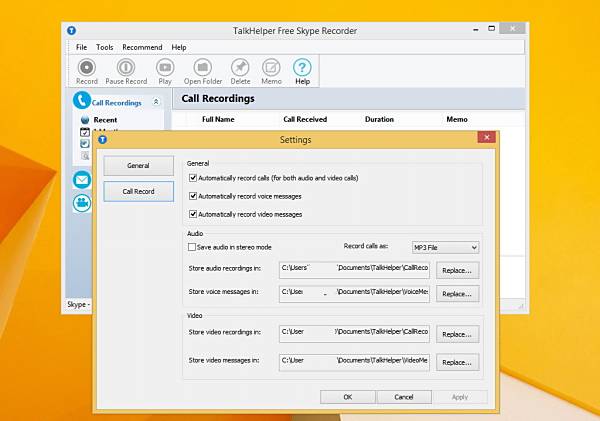
Task: Select Recent in the sidebar list
Action: pyautogui.click(x=105, y=120)
